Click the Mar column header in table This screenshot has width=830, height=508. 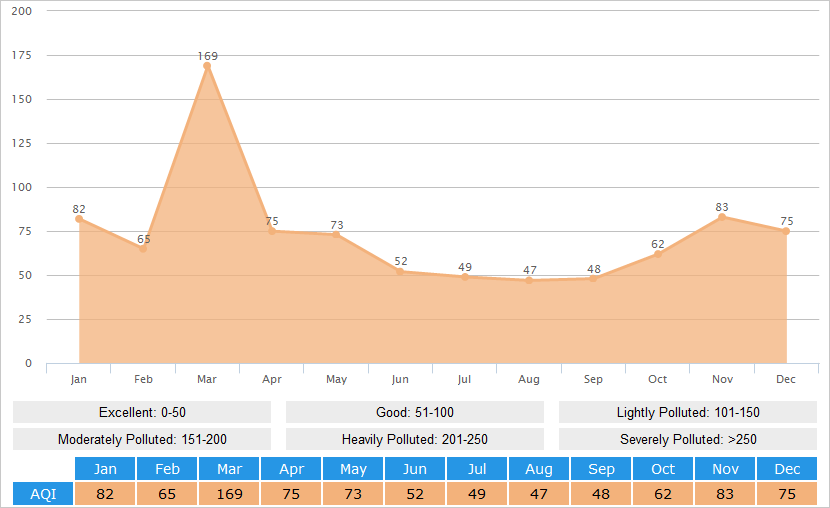click(229, 469)
